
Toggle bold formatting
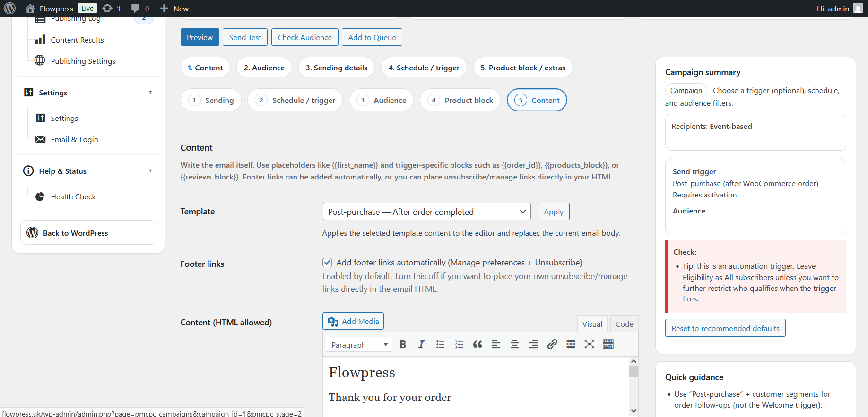point(403,344)
